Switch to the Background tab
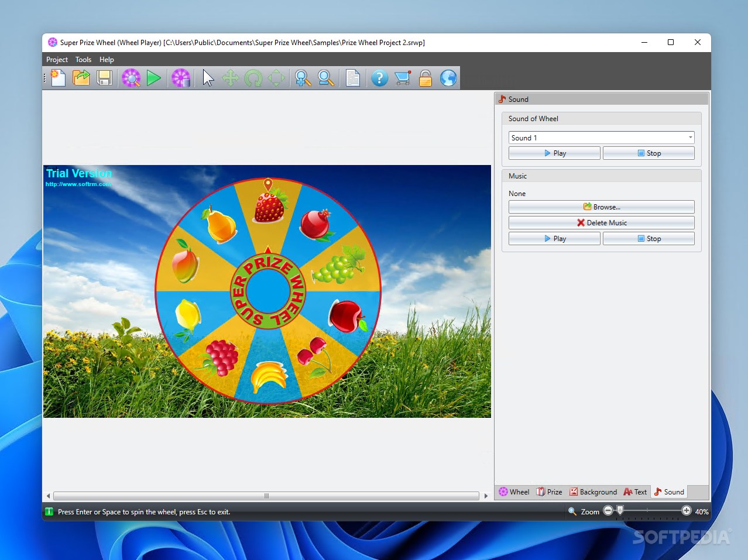The width and height of the screenshot is (748, 560). click(x=593, y=492)
